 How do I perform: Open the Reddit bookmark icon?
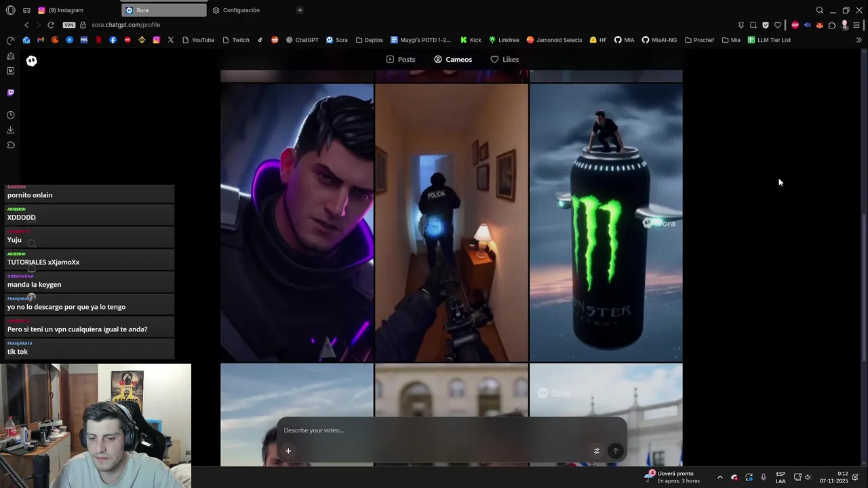click(275, 40)
